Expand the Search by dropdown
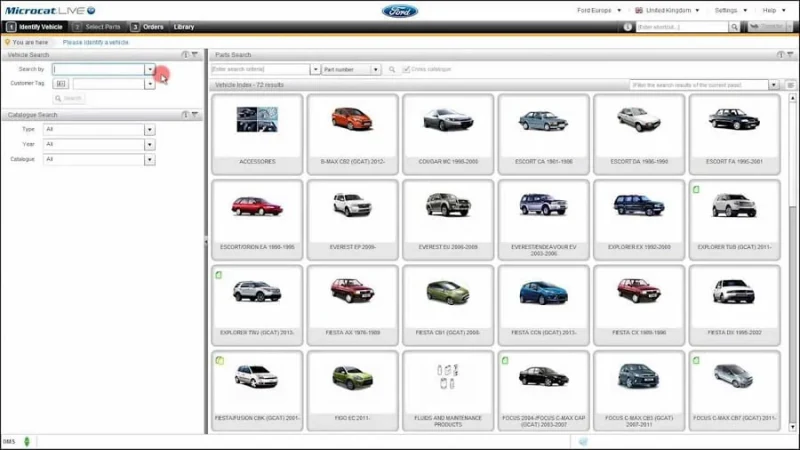 pos(150,70)
